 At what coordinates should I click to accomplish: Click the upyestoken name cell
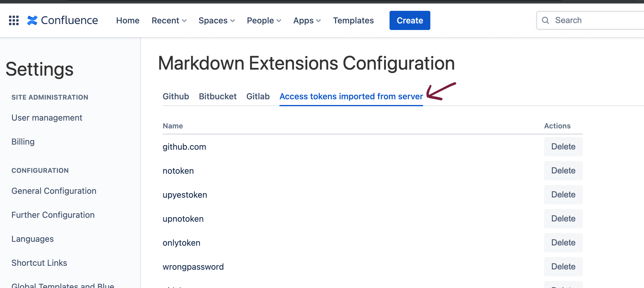[x=185, y=195]
